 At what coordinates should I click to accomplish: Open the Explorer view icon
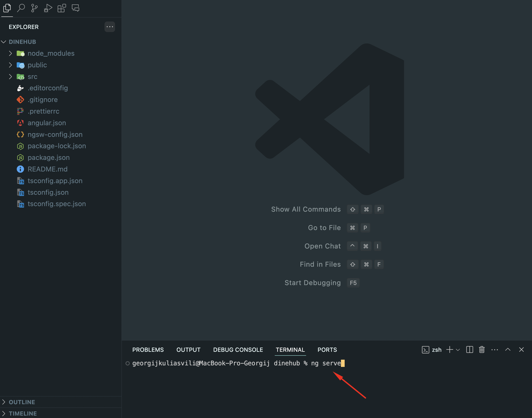7,8
